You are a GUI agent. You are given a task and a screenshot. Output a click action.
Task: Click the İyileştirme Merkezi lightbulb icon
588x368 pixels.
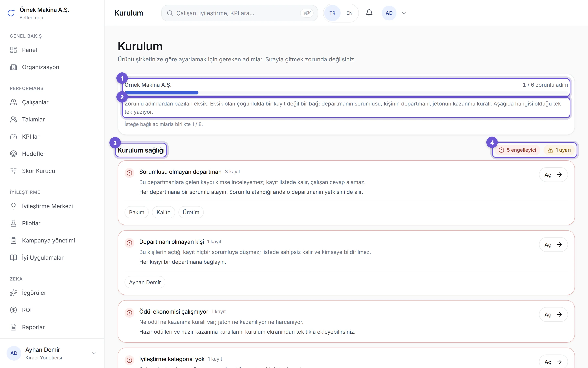click(x=13, y=206)
